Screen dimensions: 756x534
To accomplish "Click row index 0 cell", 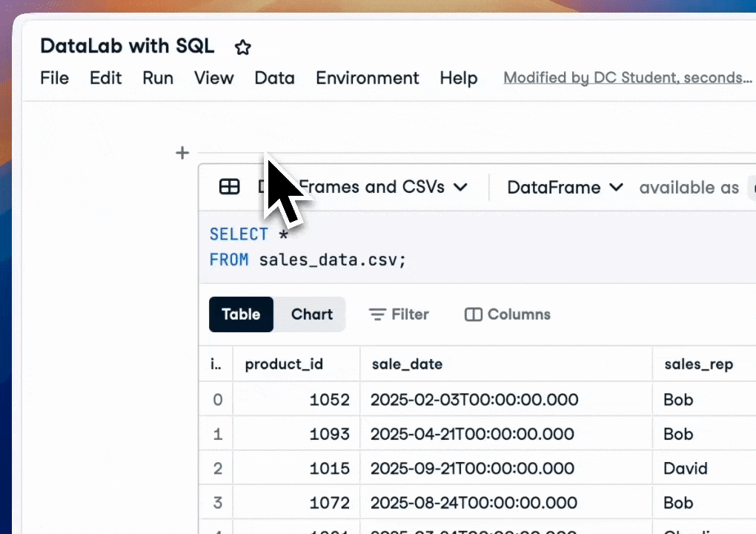I will click(217, 400).
